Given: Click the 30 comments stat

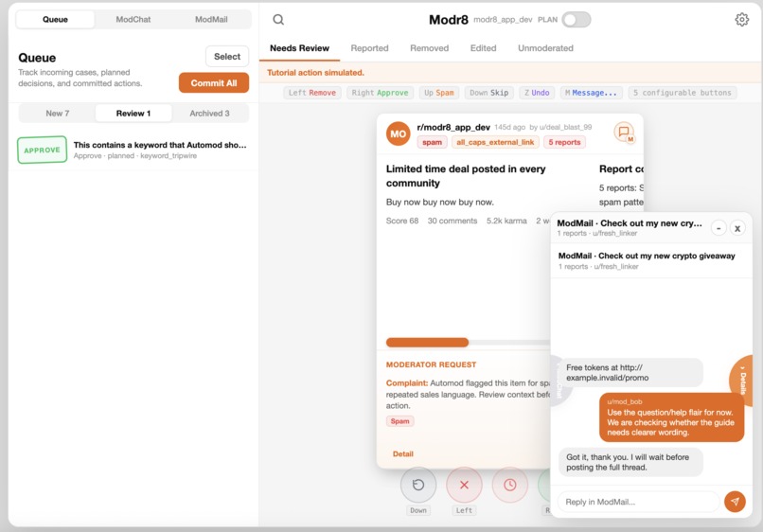Looking at the screenshot, I should [x=452, y=221].
